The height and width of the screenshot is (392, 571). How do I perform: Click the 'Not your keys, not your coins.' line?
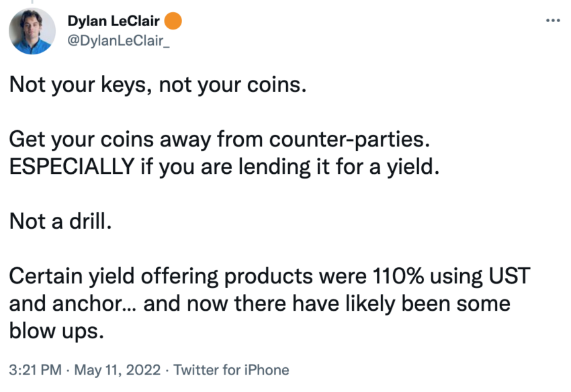pyautogui.click(x=158, y=85)
